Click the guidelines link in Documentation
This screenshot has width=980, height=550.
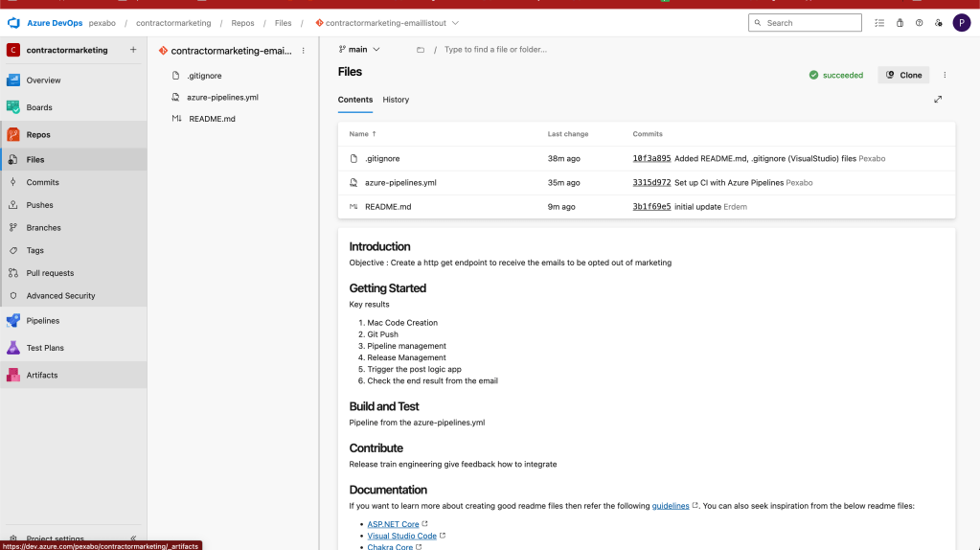point(671,506)
